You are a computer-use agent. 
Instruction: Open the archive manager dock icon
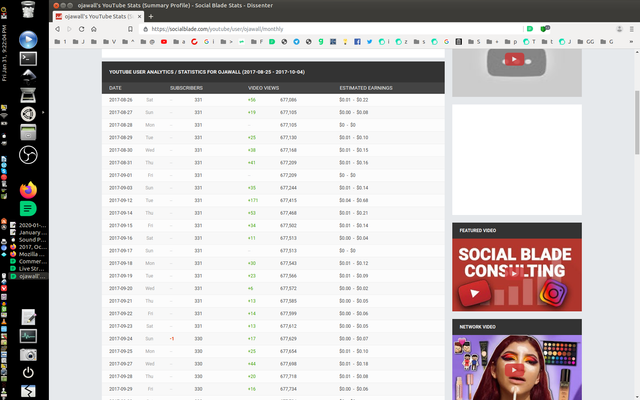pyautogui.click(x=28, y=133)
